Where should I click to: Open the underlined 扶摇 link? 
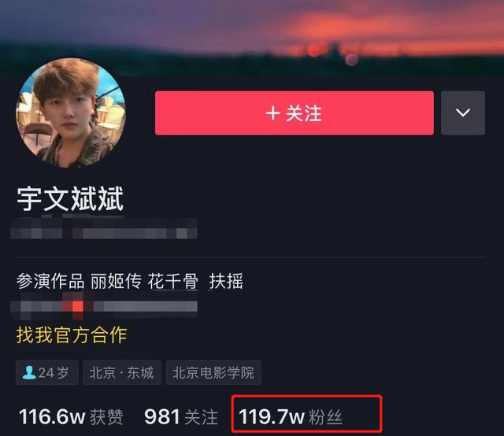point(226,281)
